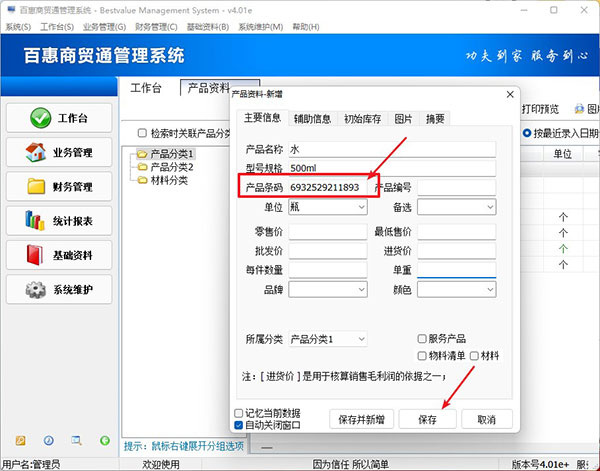Click the 产品名称 input field

pyautogui.click(x=392, y=149)
